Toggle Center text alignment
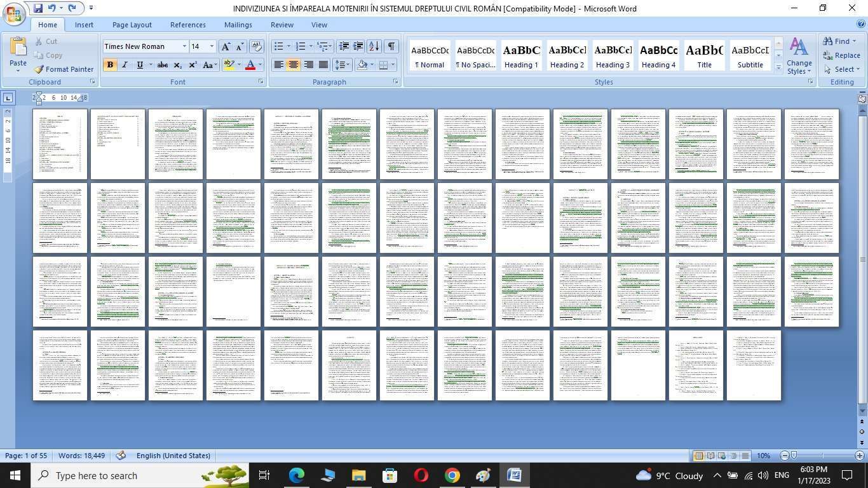The height and width of the screenshot is (488, 868). 293,65
